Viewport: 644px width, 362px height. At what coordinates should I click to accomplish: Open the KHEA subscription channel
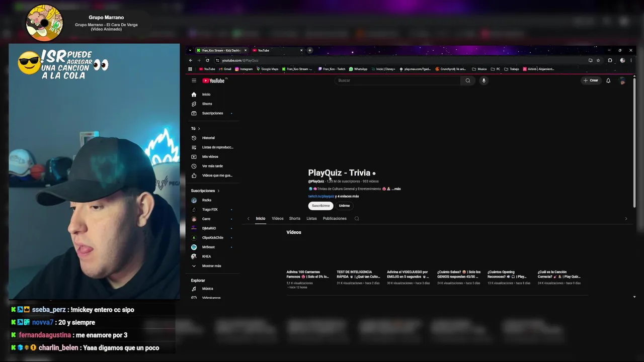(x=206, y=256)
